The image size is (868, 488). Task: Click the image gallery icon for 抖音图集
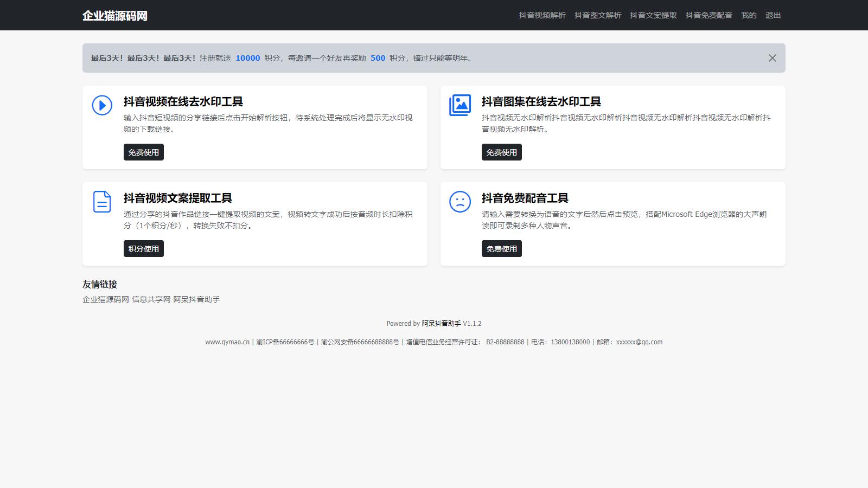460,105
